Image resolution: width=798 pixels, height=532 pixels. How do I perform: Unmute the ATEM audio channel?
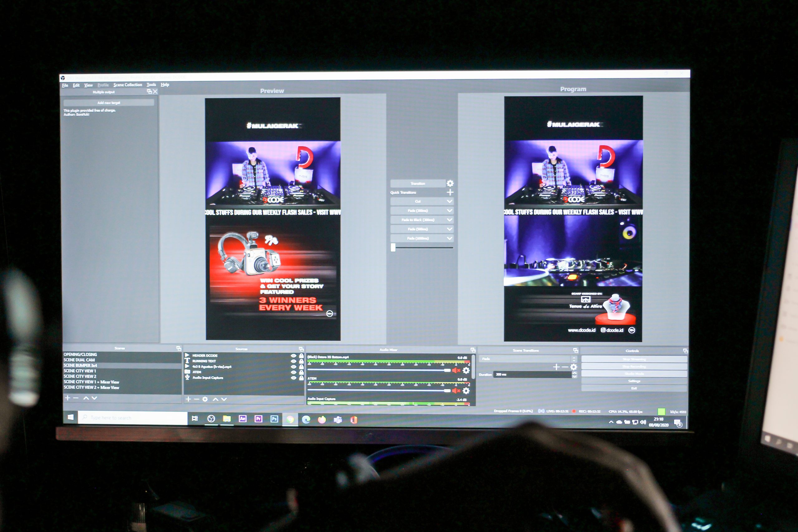(456, 391)
